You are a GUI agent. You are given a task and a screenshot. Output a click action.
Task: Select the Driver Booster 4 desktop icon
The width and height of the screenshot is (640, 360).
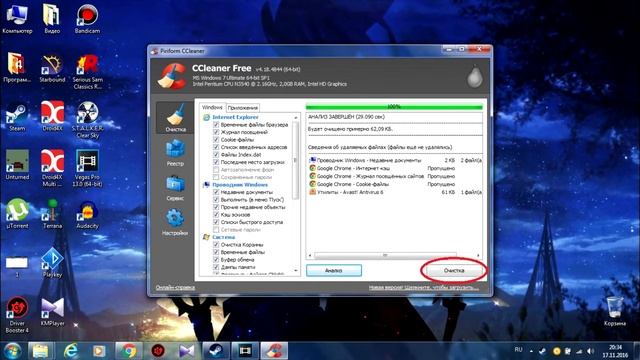17,315
